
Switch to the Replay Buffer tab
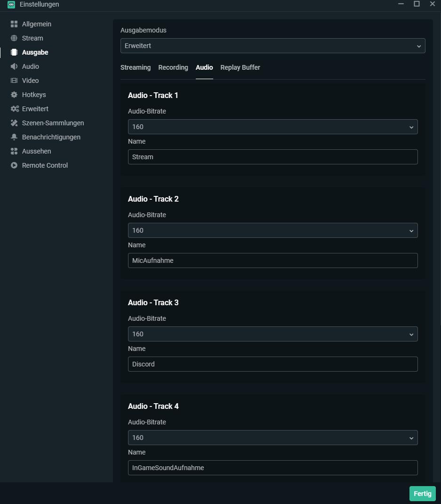pos(240,67)
